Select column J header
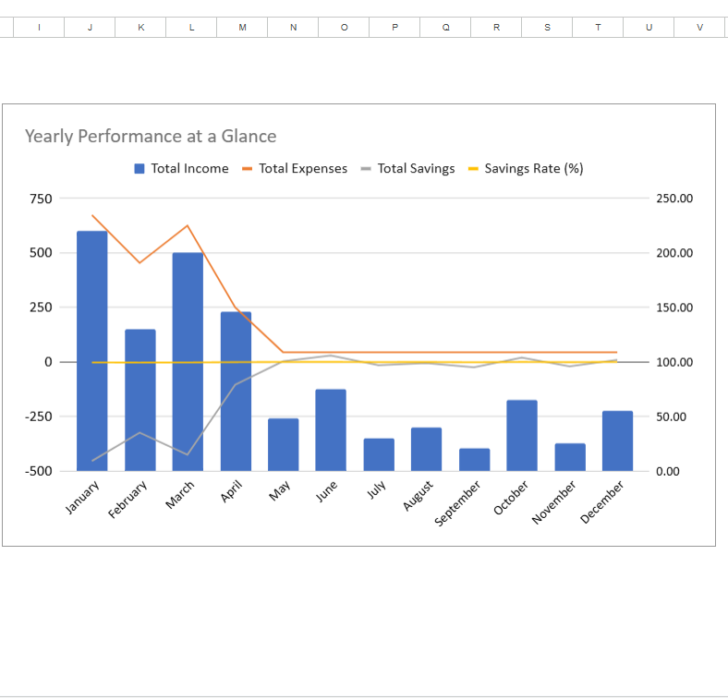 click(x=90, y=28)
